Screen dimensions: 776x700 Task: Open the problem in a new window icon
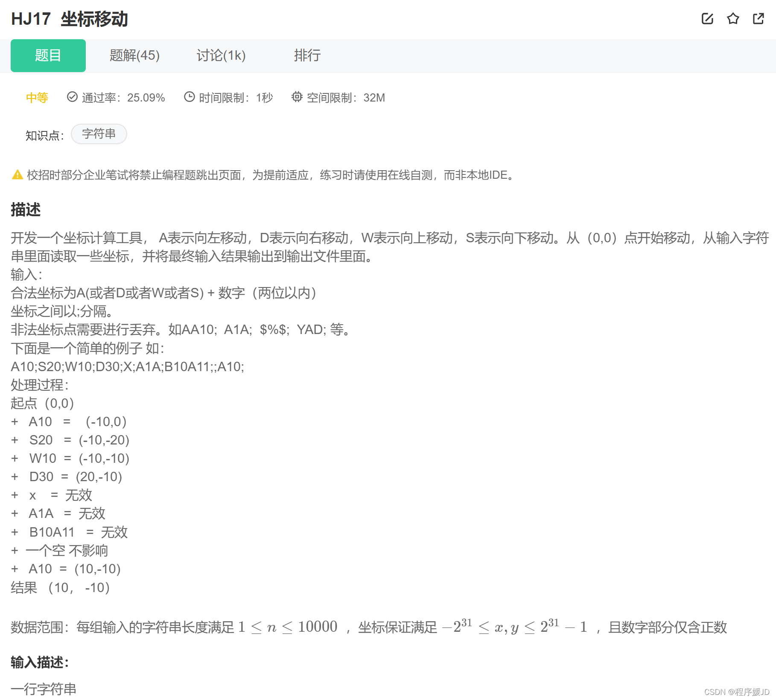(x=758, y=19)
